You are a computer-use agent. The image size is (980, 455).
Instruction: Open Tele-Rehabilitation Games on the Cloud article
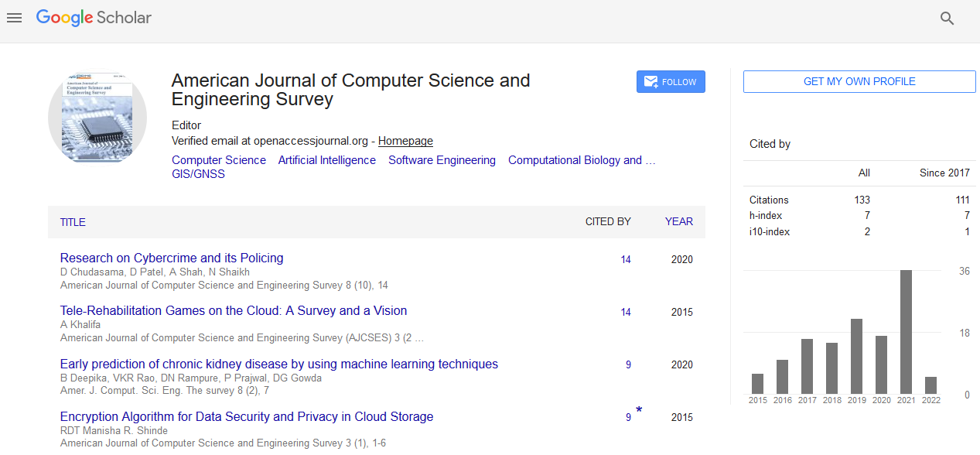(x=234, y=311)
